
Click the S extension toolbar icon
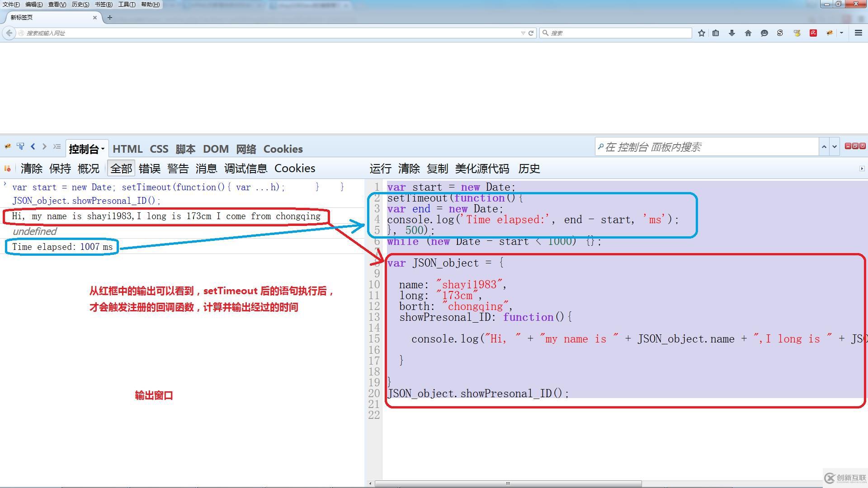[x=780, y=33]
